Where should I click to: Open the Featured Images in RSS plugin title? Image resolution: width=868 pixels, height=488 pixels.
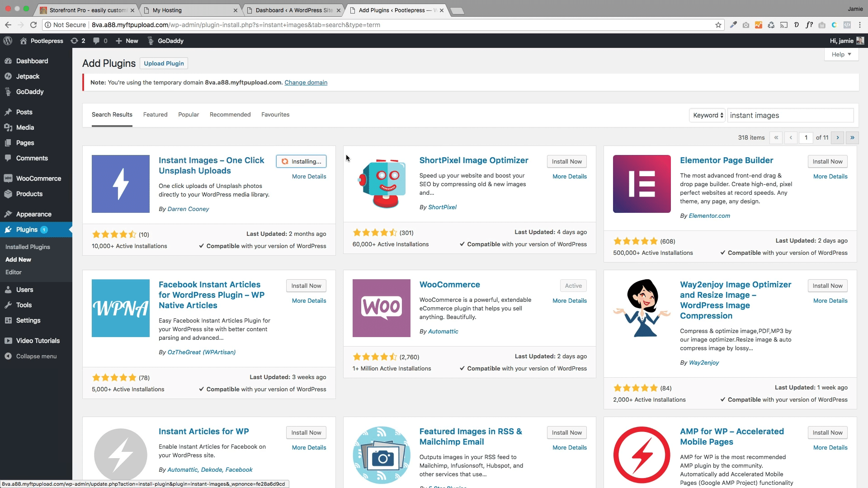tap(471, 436)
